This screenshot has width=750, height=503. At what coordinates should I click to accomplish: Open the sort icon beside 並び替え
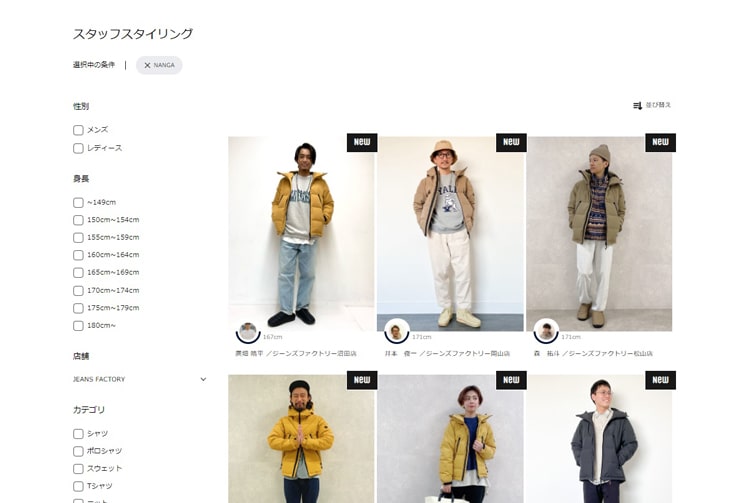(x=637, y=106)
